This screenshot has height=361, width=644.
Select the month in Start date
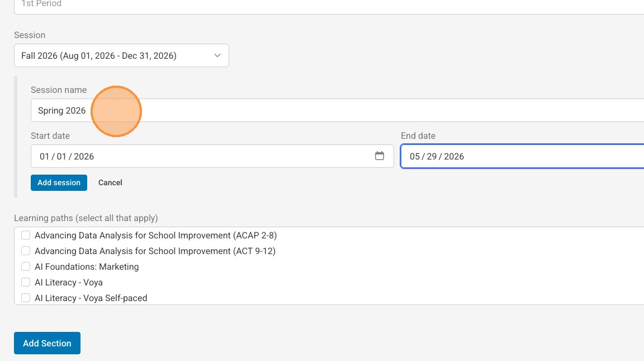tap(44, 157)
